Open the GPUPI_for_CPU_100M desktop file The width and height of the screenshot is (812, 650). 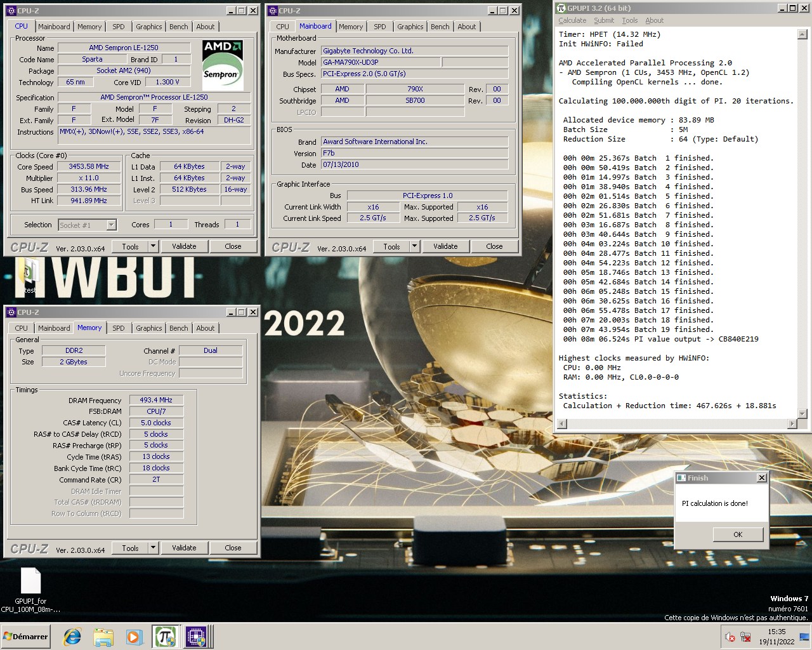tap(30, 590)
